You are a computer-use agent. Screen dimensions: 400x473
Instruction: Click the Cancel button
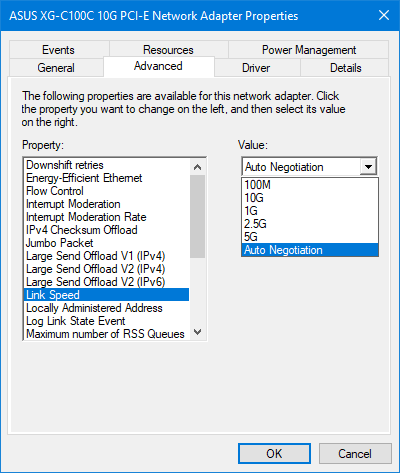[x=355, y=453]
